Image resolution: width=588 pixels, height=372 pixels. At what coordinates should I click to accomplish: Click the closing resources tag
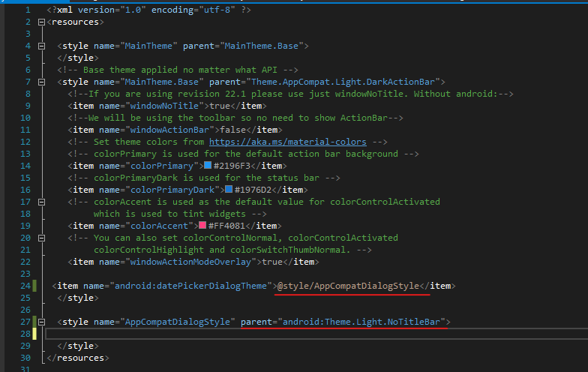click(78, 358)
